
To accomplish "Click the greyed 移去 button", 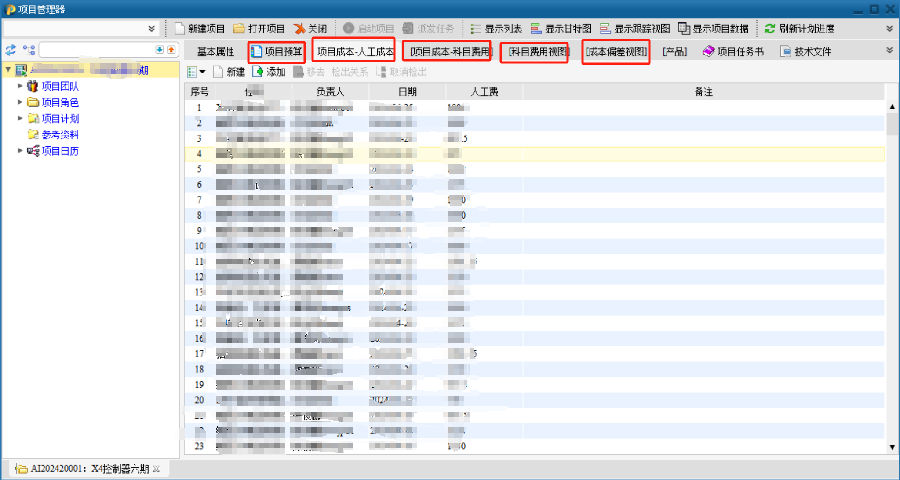I will pos(309,72).
